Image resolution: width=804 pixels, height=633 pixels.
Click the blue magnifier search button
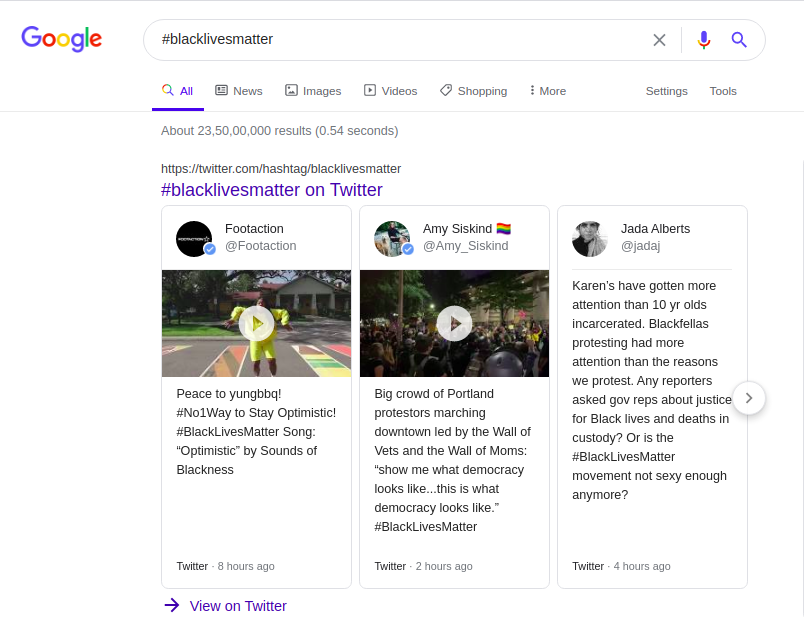[738, 40]
